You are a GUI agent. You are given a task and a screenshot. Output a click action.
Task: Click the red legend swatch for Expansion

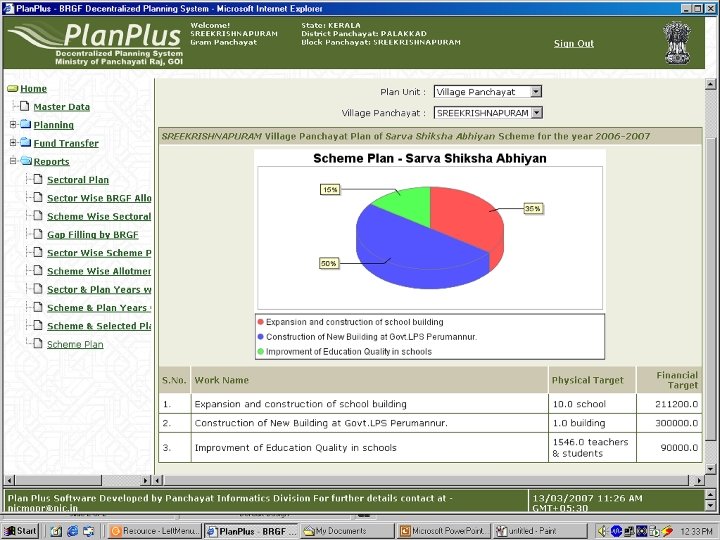click(x=260, y=322)
